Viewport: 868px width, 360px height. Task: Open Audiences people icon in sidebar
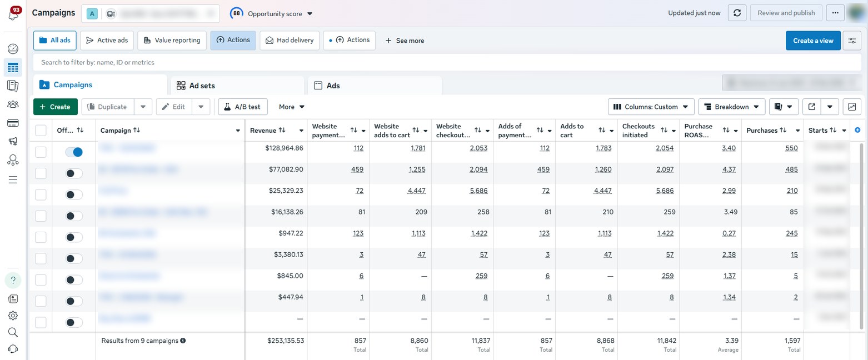coord(13,104)
